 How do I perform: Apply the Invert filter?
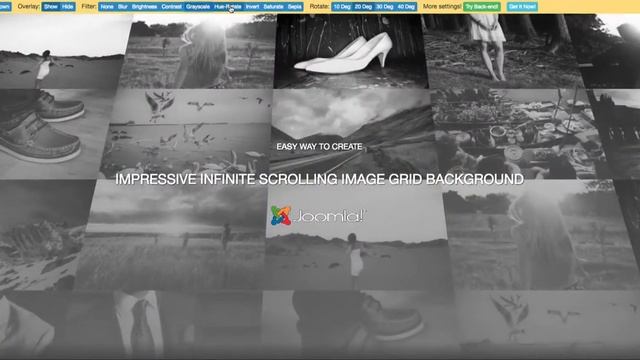[252, 7]
